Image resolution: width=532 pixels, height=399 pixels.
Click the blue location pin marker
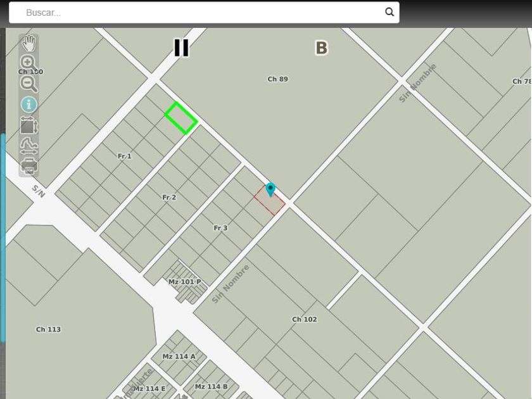[x=270, y=189]
